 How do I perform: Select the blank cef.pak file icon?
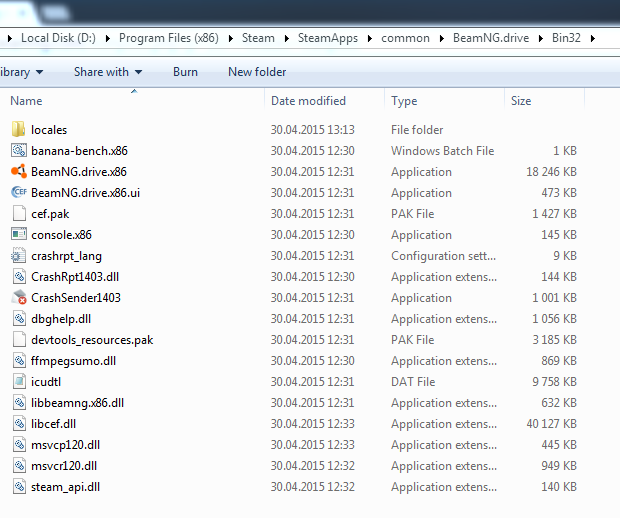[19, 213]
